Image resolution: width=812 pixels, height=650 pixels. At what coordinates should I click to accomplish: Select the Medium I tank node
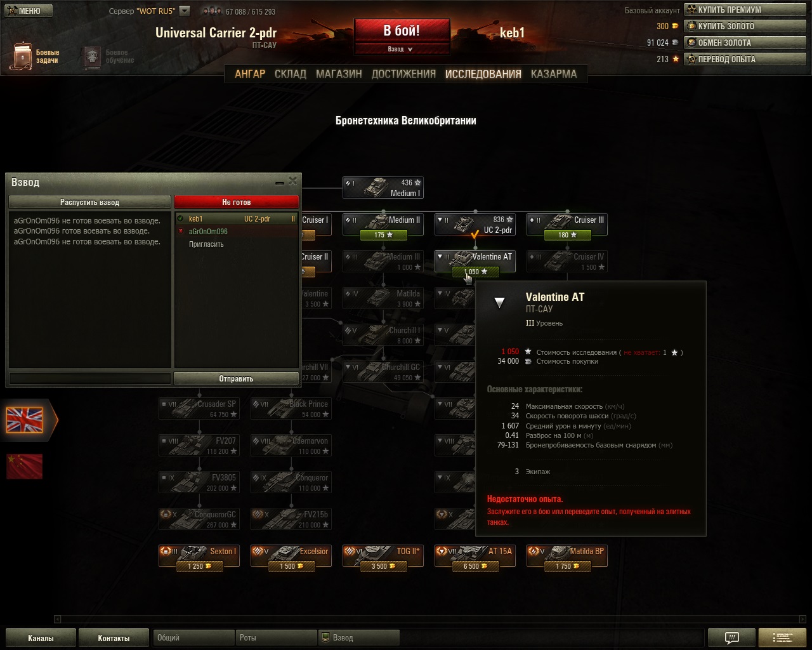[x=383, y=188]
